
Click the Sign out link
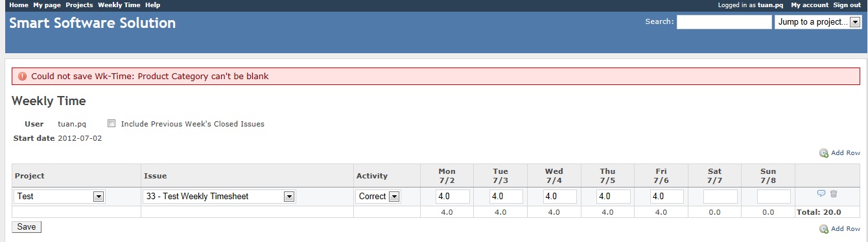(x=847, y=5)
